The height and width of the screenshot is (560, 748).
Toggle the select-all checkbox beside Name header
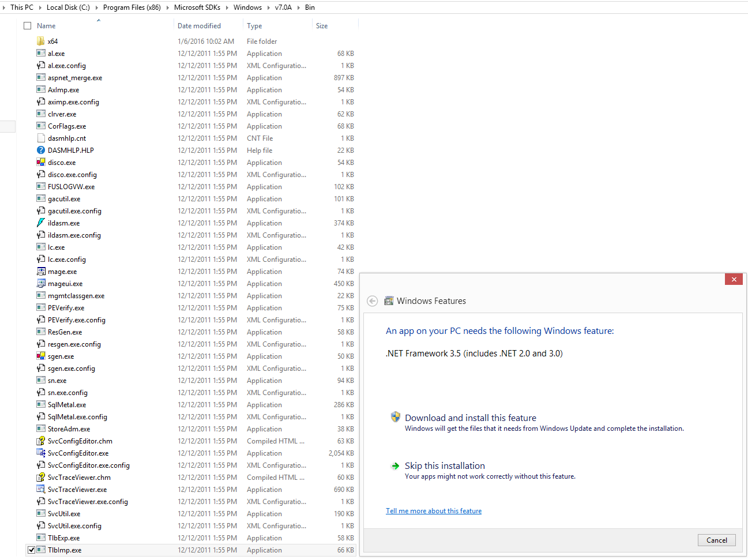[x=27, y=26]
